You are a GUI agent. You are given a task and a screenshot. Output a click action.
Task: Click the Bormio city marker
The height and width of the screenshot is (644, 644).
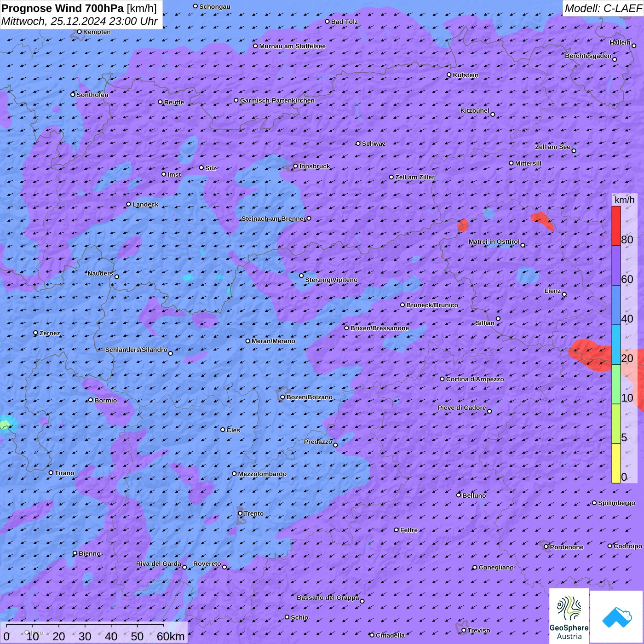point(91,400)
